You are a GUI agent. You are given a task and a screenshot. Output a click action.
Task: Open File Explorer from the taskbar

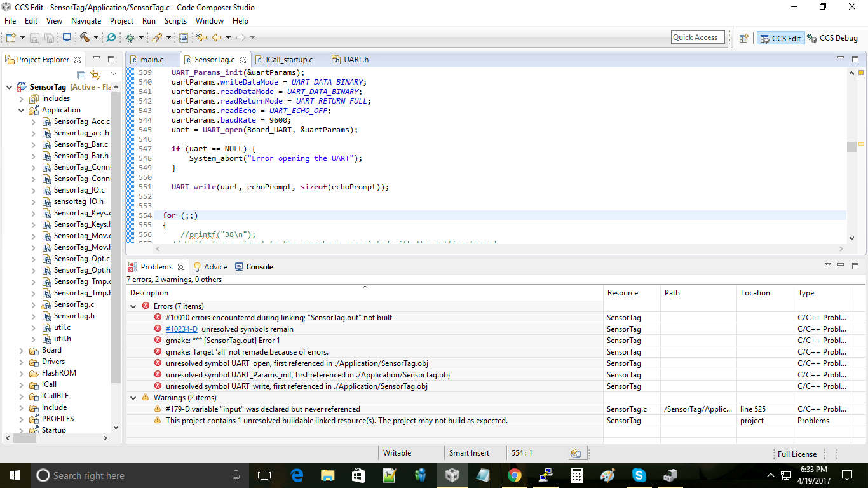328,475
